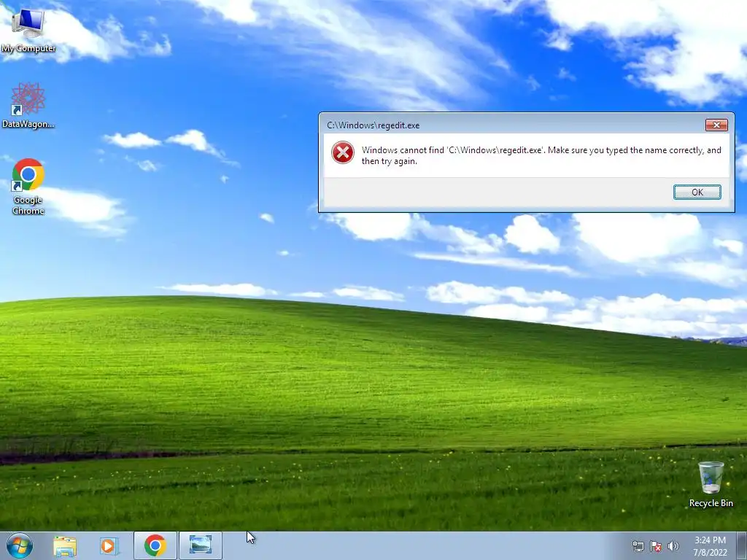Select the Google Chrome desktop shortcut
The height and width of the screenshot is (560, 747).
(28, 186)
